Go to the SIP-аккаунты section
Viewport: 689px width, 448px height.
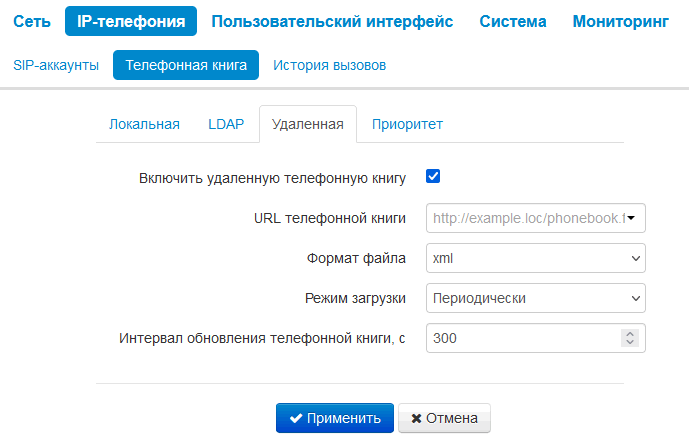[56, 65]
